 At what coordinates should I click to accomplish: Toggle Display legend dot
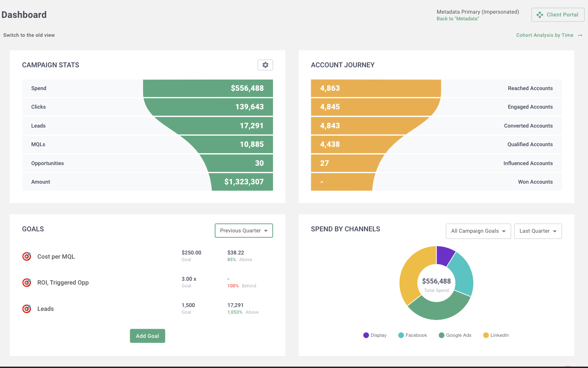point(366,335)
